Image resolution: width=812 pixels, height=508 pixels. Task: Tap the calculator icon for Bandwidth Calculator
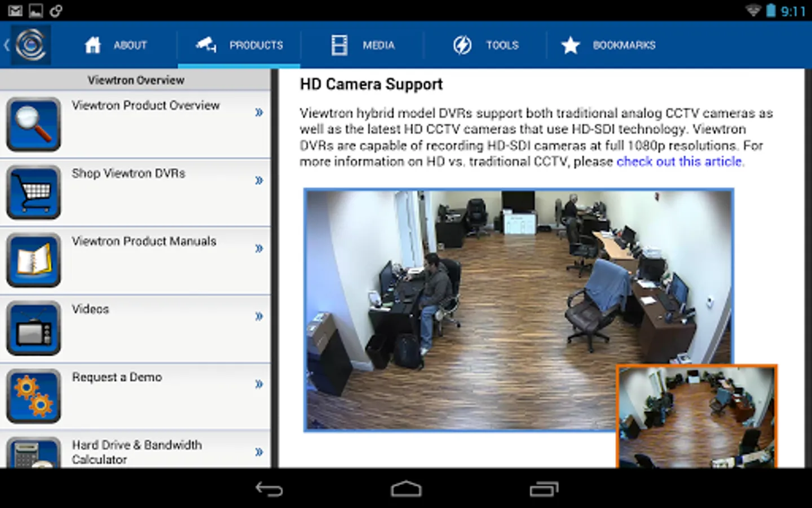(x=34, y=452)
